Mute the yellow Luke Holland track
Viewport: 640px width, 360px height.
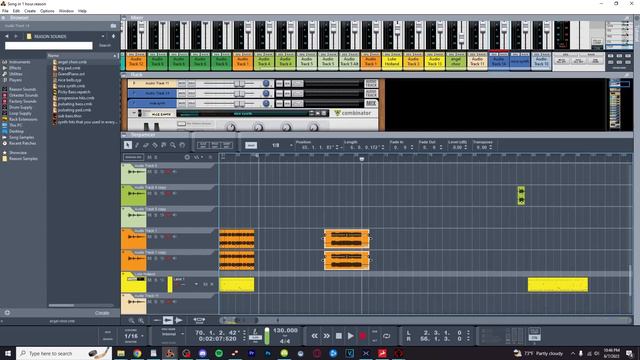(x=149, y=280)
